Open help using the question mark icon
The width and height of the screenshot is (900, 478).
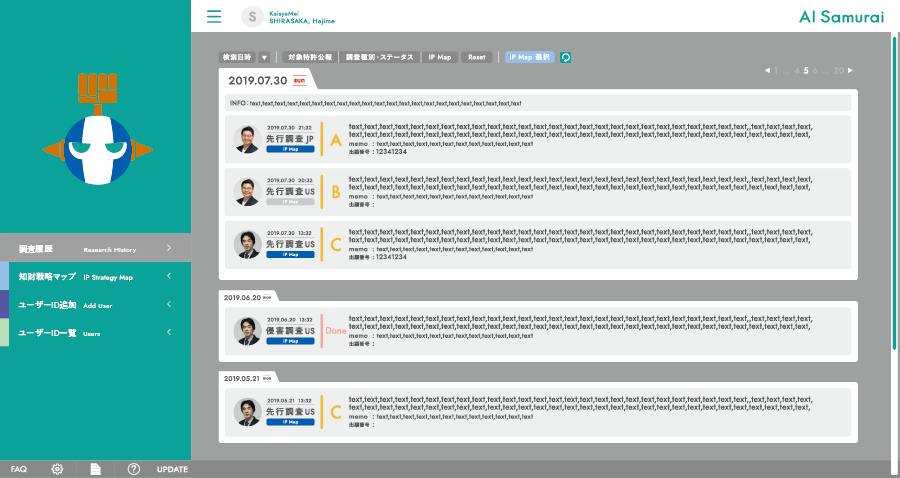coord(134,469)
